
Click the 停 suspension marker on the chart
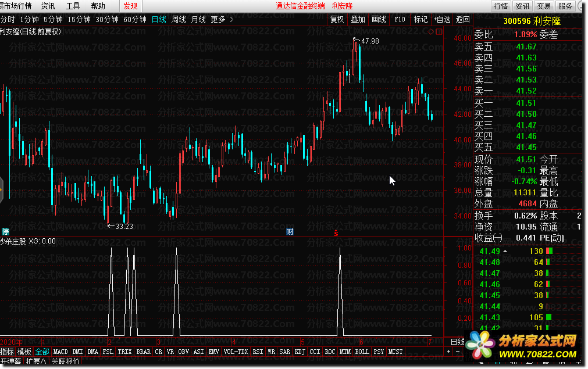(x=5, y=231)
